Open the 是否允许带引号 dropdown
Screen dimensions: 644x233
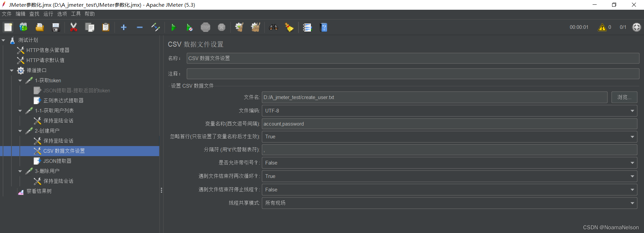[449, 163]
